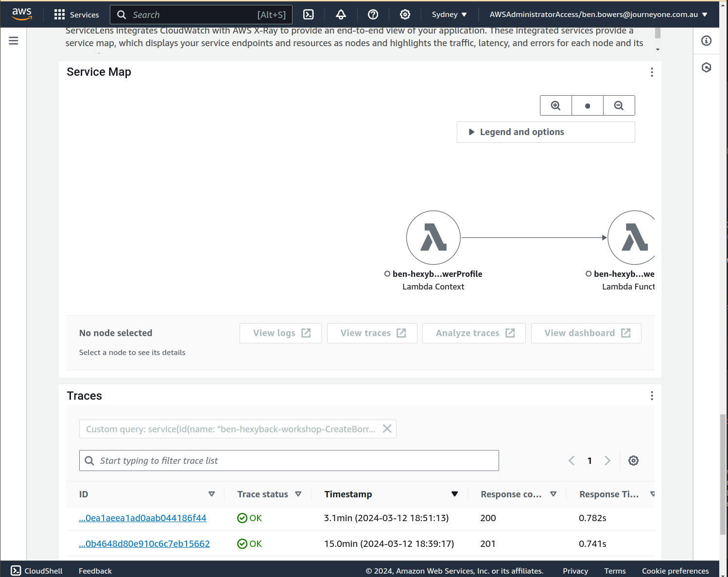Click the View traces button
This screenshot has height=577, width=728.
tap(372, 333)
